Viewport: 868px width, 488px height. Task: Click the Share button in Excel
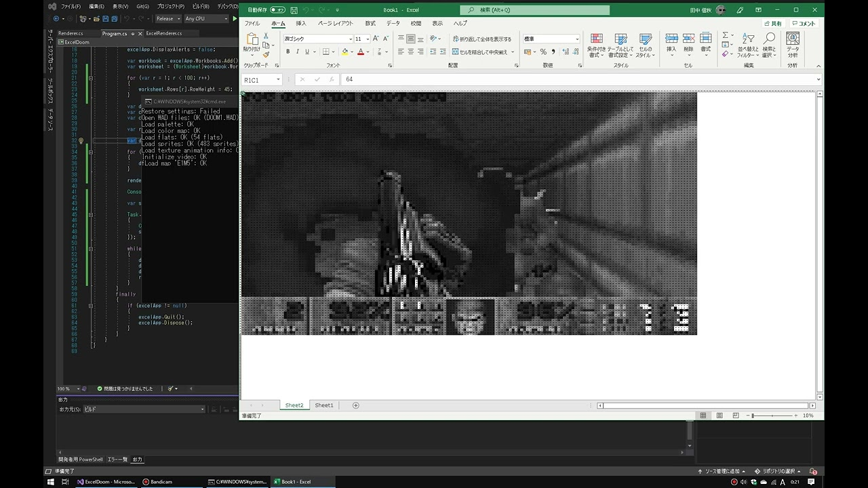[772, 24]
